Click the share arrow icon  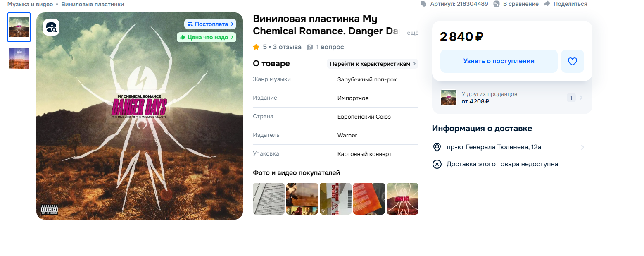547,4
